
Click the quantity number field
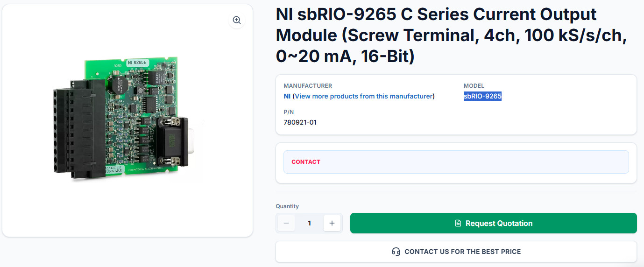point(309,223)
